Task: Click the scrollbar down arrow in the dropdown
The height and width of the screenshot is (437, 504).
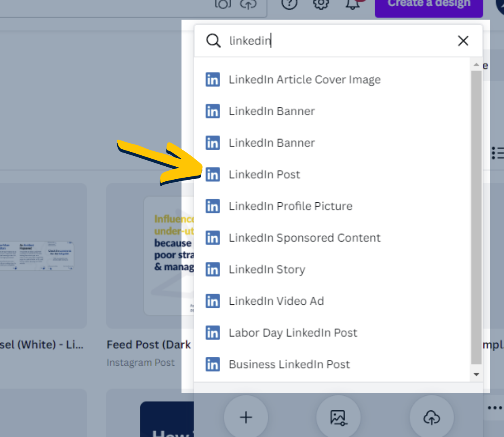Action: [x=476, y=374]
